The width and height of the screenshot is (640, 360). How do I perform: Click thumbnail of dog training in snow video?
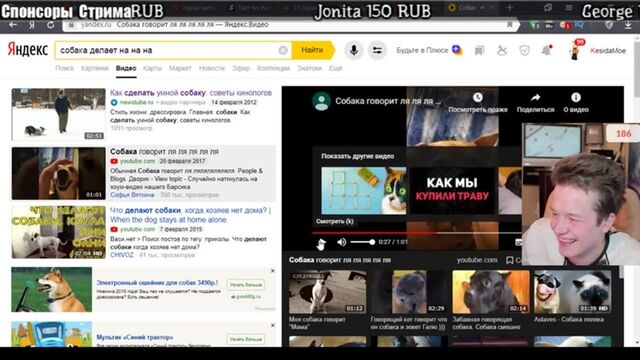coord(58,114)
